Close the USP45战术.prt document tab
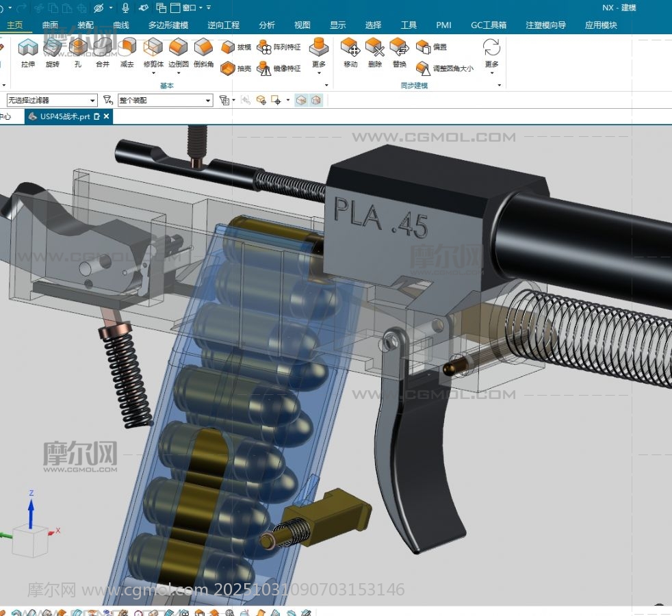The height and width of the screenshot is (616, 672). point(107,117)
